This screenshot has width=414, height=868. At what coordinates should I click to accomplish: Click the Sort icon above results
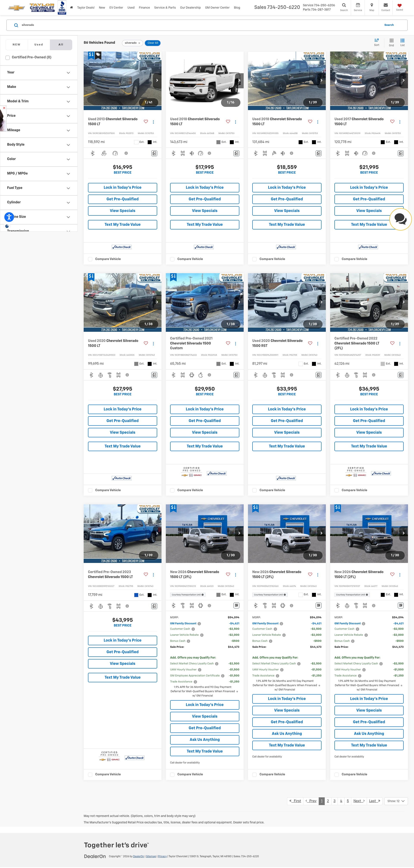pos(376,41)
